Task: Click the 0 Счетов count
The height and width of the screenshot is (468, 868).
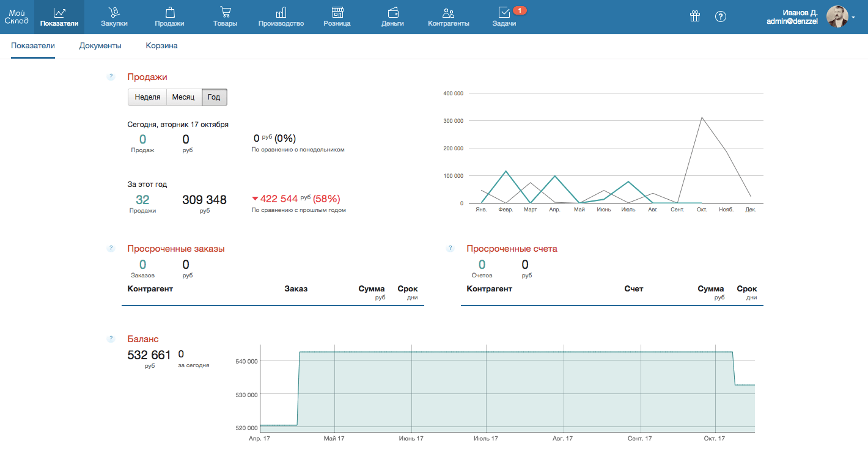Action: (x=482, y=265)
